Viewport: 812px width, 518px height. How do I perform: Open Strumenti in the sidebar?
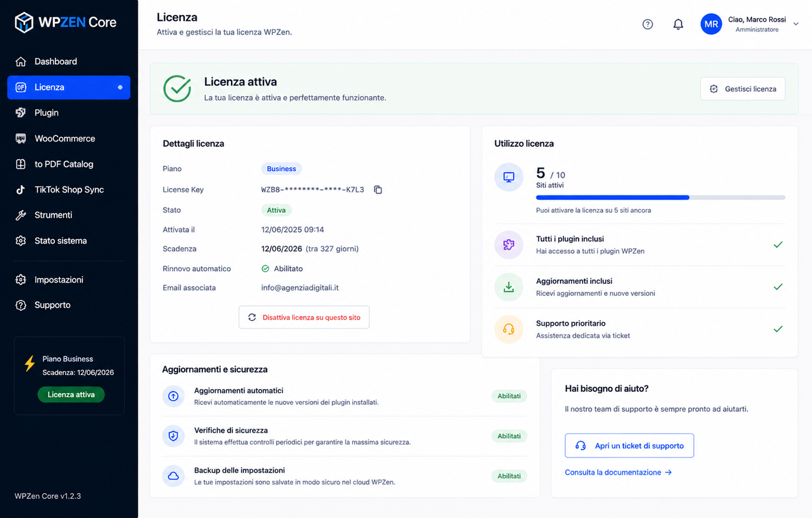(69, 215)
